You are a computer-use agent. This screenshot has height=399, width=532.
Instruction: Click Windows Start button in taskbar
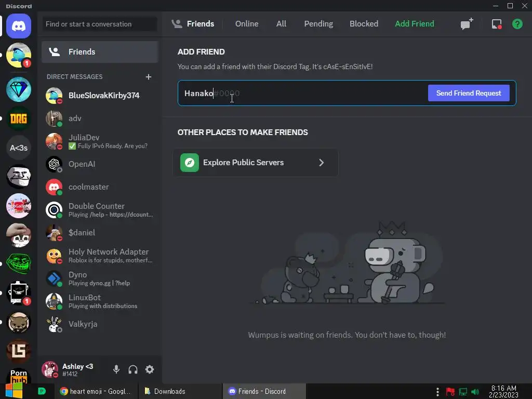(x=14, y=391)
